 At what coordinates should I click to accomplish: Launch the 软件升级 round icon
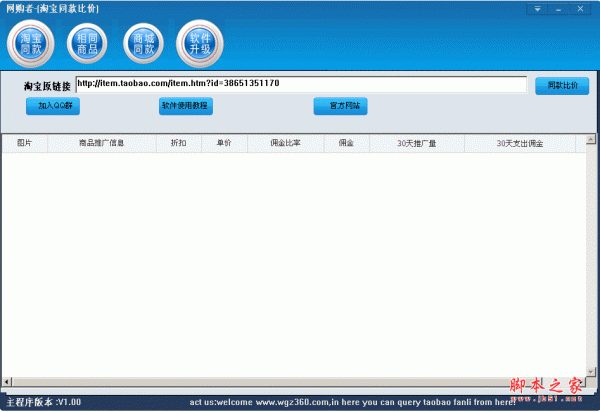click(200, 44)
